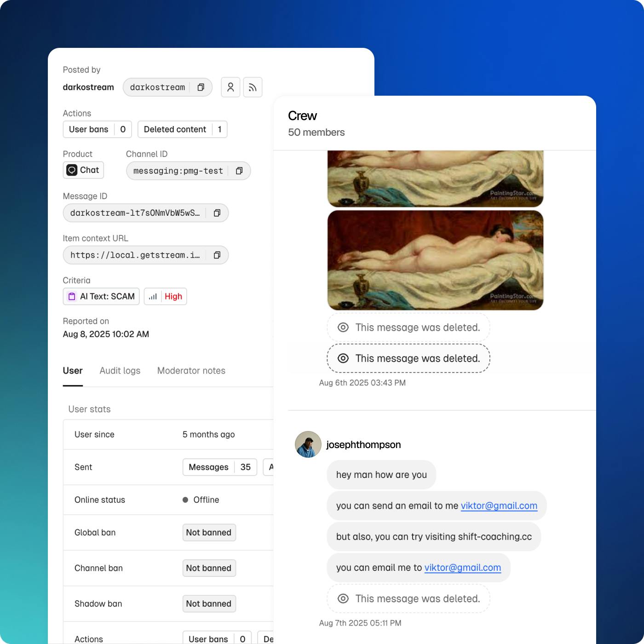Open the Moderator notes tab
Screen dimensions: 644x644
click(191, 371)
